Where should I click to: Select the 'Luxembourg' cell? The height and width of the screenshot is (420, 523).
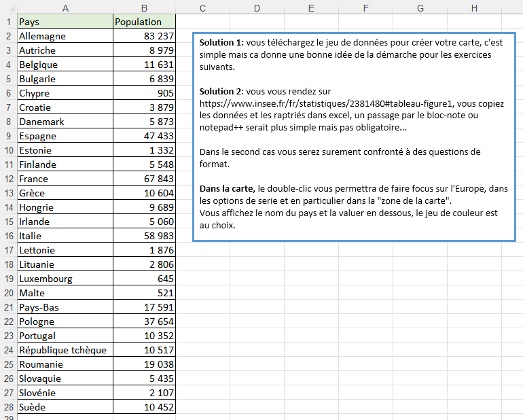click(65, 279)
